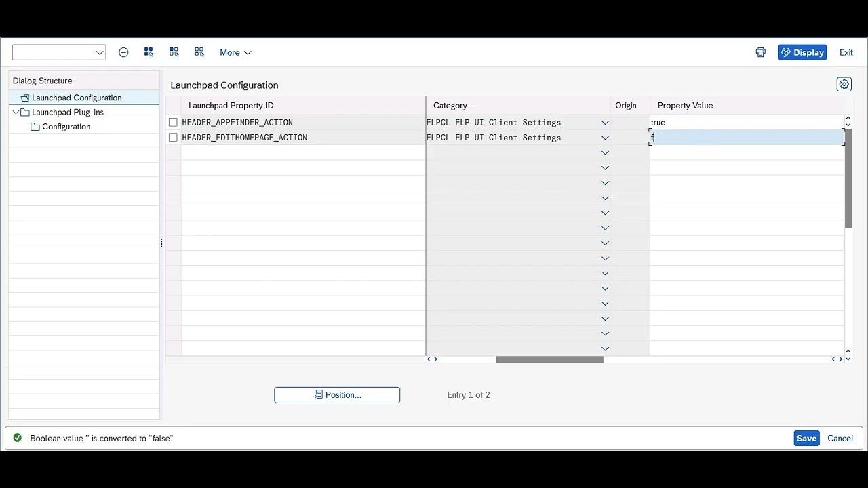Click the Boolean value converted status message
This screenshot has width=868, height=488.
[102, 439]
